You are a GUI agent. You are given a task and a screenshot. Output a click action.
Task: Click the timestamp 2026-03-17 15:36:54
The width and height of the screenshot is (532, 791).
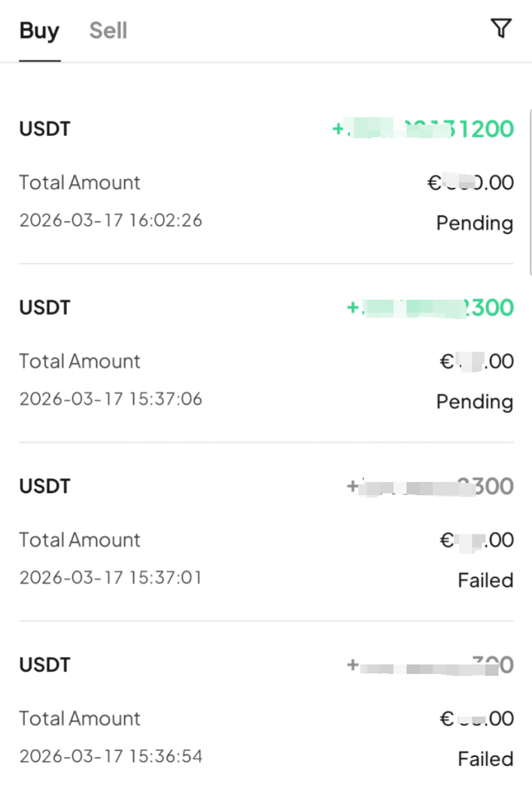[111, 756]
